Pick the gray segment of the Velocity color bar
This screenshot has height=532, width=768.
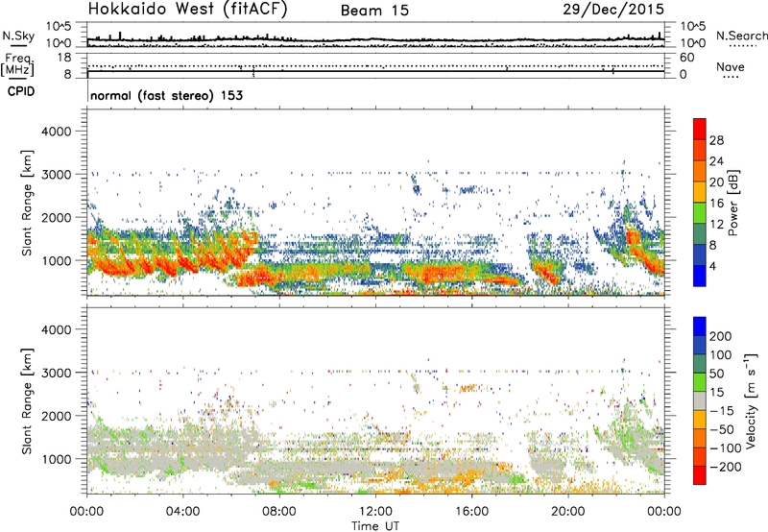700,400
